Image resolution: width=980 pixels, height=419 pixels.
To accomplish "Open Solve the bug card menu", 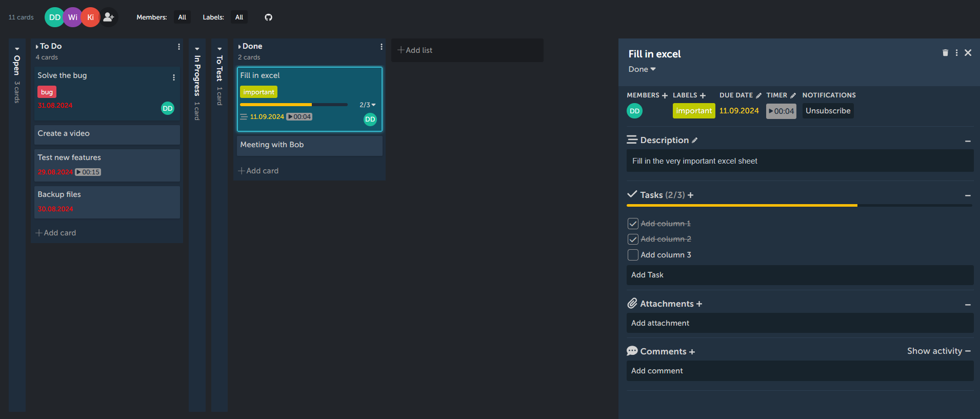I will pos(174,77).
